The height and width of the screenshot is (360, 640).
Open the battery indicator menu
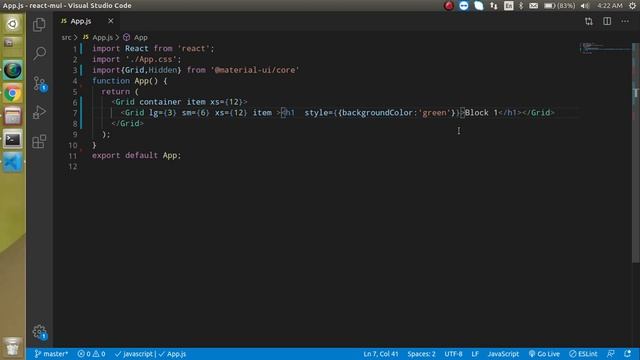coord(560,6)
